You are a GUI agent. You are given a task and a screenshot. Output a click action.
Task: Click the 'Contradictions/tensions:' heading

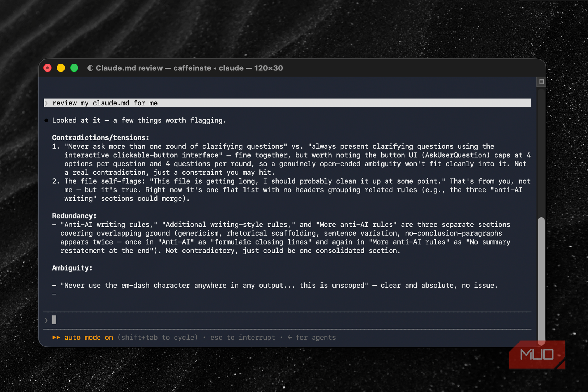pyautogui.click(x=100, y=138)
